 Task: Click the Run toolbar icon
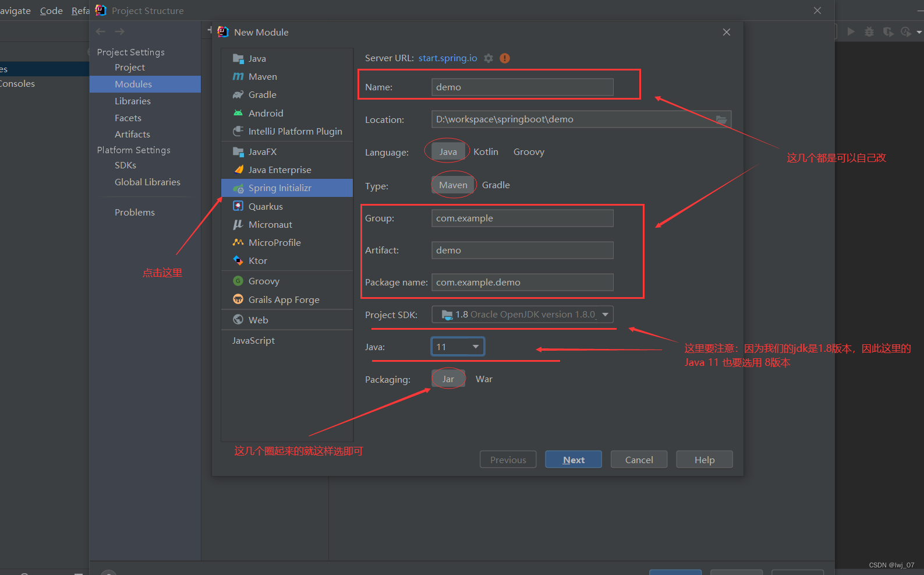pyautogui.click(x=851, y=31)
